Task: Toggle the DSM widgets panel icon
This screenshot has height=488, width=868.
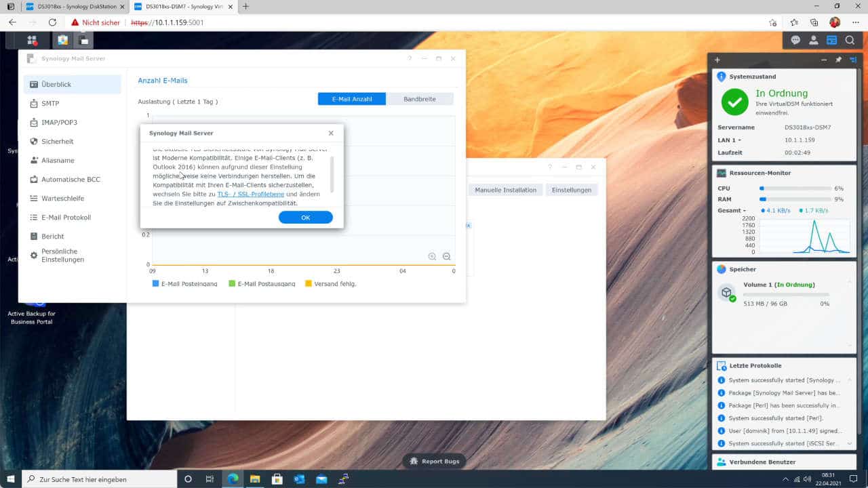Action: click(832, 40)
